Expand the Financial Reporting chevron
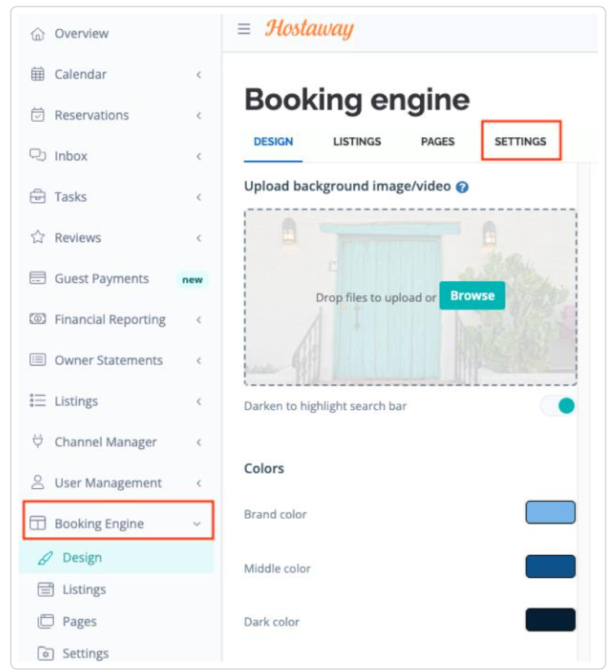The image size is (616, 672). tap(198, 320)
